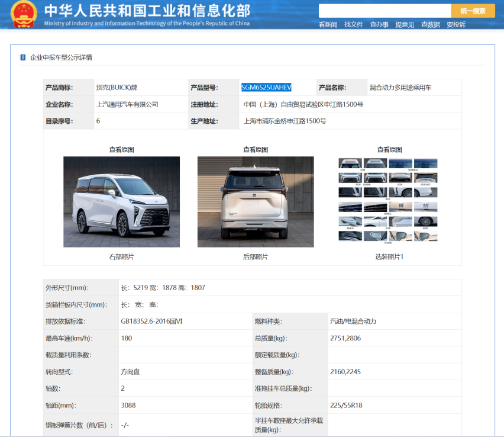Open the white MPV front-right photo thumbnail
Viewport: 504px width, 437px height.
click(x=121, y=202)
